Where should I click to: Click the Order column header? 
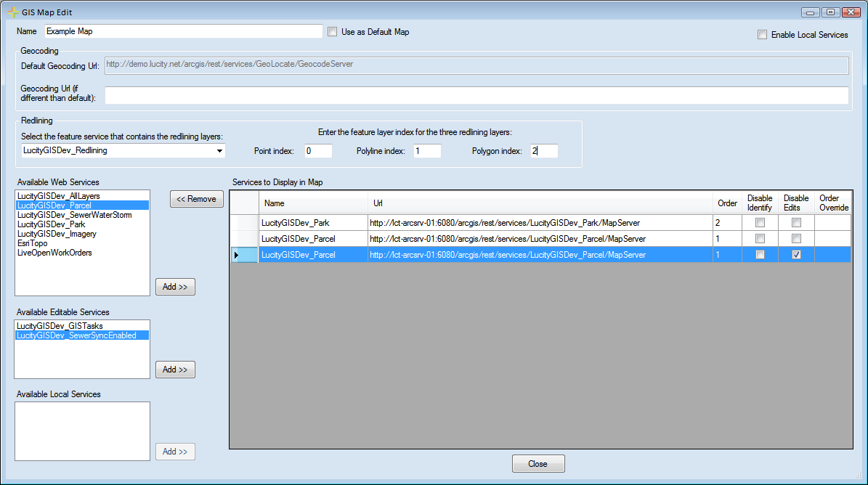point(727,203)
